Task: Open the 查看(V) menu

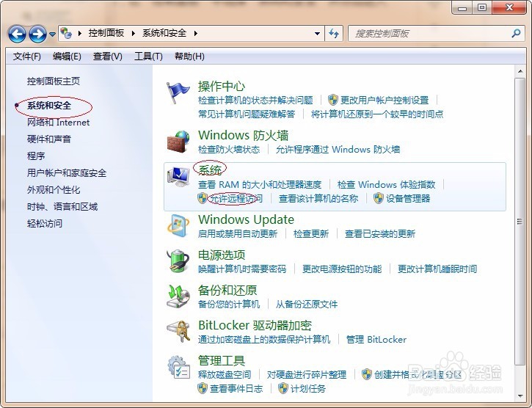Action: (108, 57)
